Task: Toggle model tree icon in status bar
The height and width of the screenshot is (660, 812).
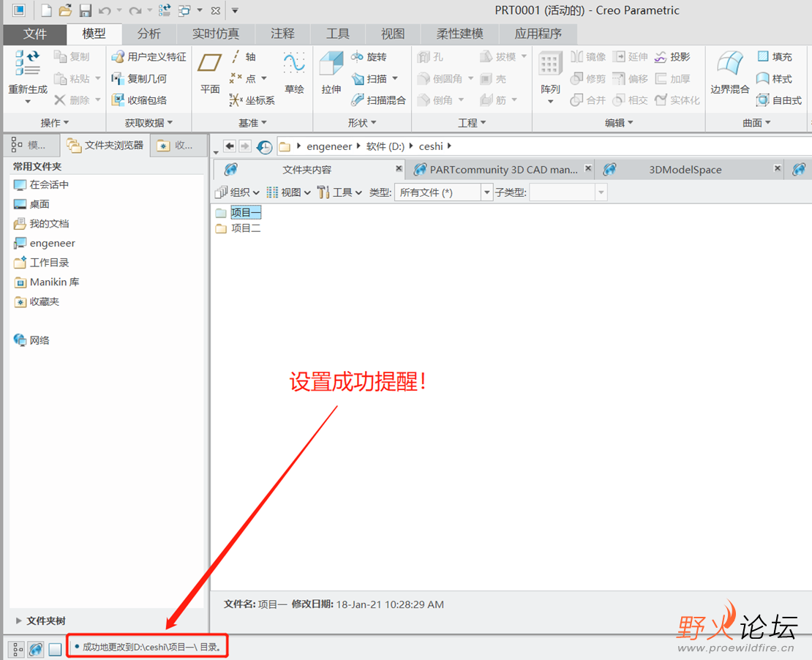Action: point(17,648)
